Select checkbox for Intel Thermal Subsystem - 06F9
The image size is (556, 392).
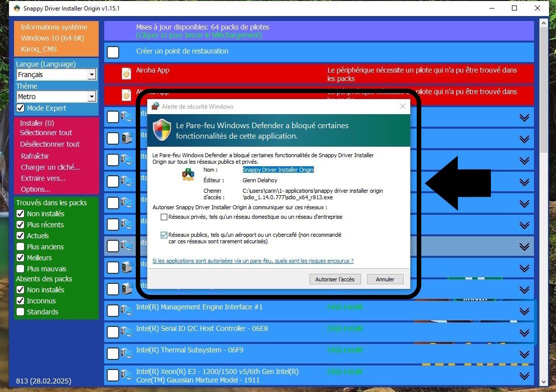(113, 353)
